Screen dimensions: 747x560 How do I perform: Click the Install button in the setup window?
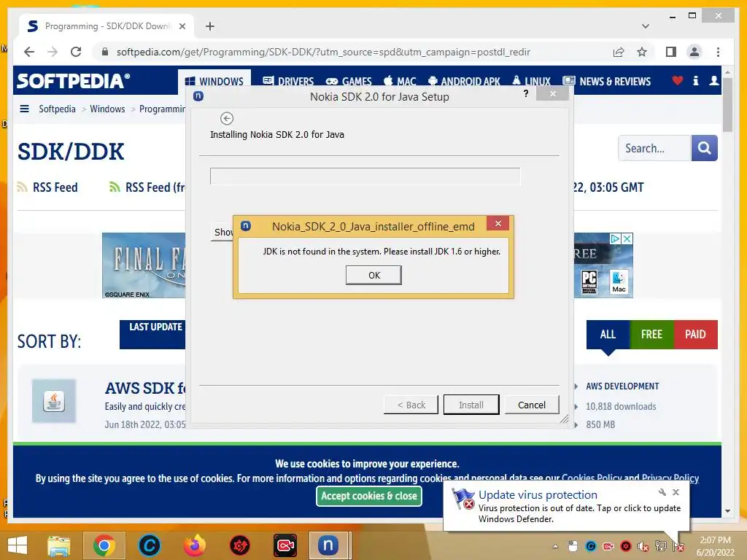(471, 405)
